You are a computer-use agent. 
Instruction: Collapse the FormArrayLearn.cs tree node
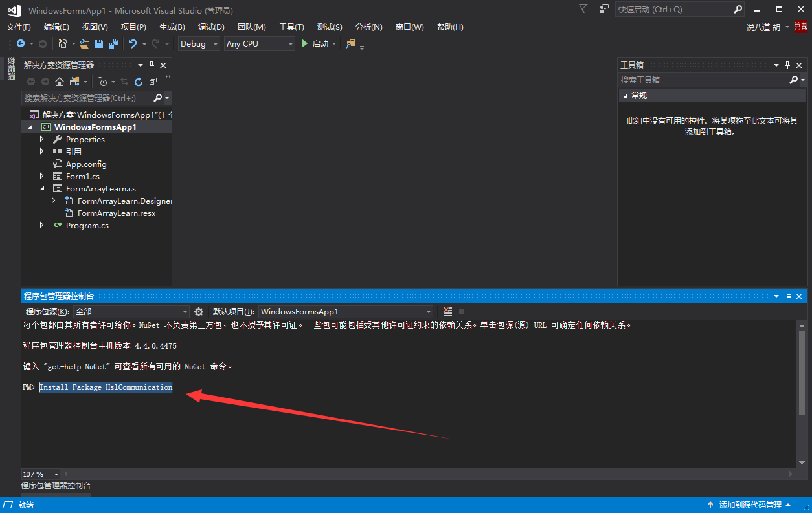point(42,189)
